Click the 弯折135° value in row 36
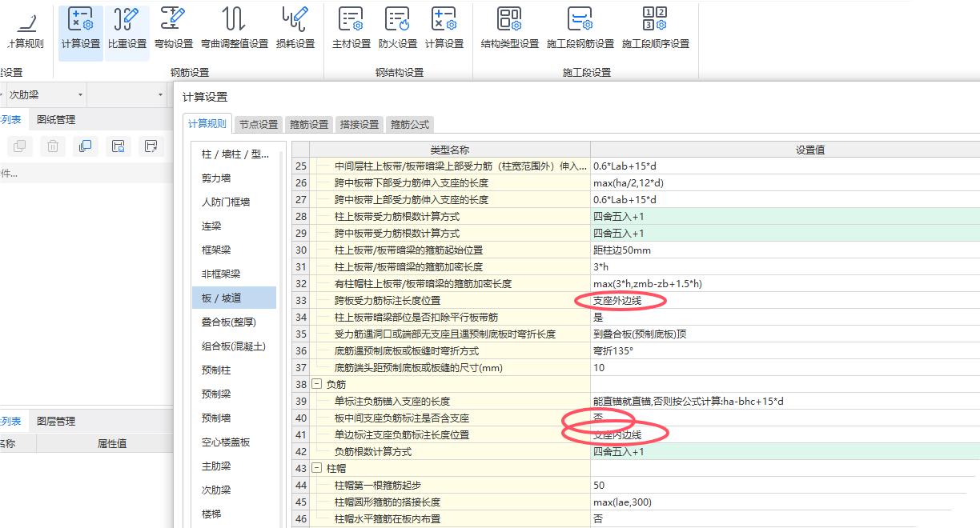Image resolution: width=980 pixels, height=528 pixels. (613, 351)
